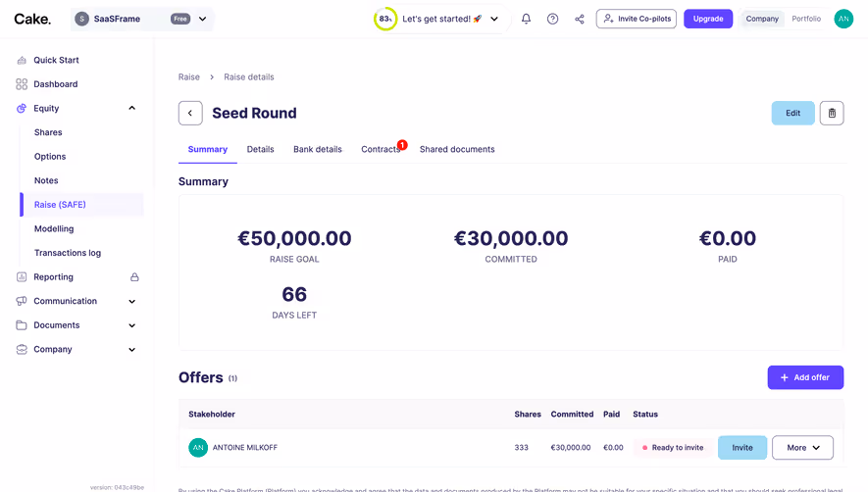Click the Invite Co-pilots button
This screenshot has width=868, height=492.
coord(637,19)
